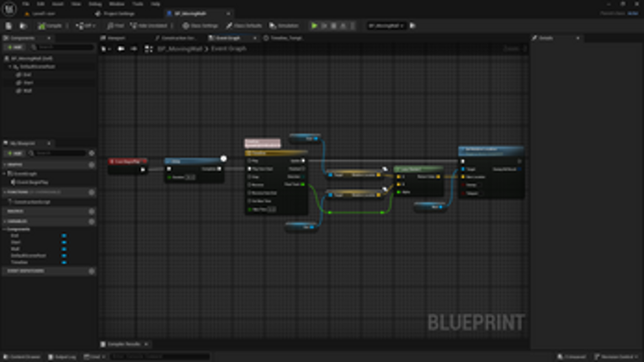Collapse the DefaultSceneRoot tree arrow
The image size is (644, 362).
pyautogui.click(x=10, y=67)
